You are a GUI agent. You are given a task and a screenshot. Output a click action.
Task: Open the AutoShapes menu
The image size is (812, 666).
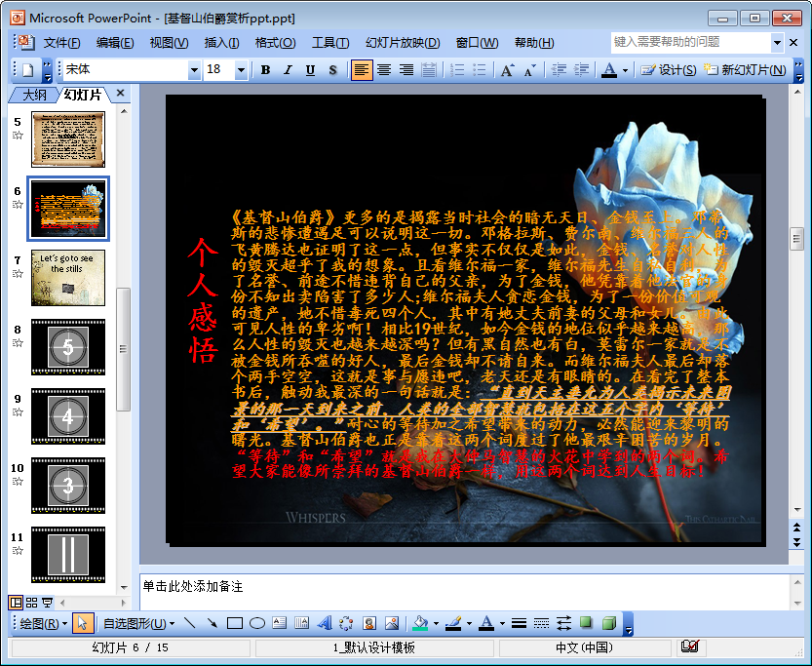tap(138, 623)
